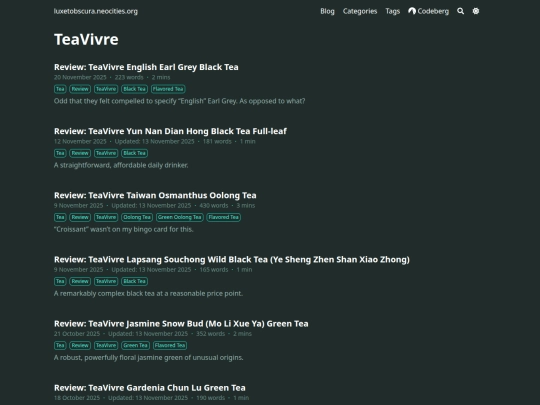Viewport: 540px width, 405px height.
Task: Click the summary about "Croissant" bingo card
Action: 124,229
